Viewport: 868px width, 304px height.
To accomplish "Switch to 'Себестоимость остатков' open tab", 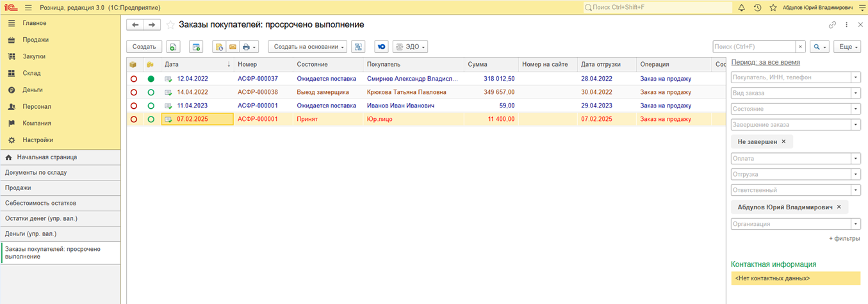I will (40, 203).
